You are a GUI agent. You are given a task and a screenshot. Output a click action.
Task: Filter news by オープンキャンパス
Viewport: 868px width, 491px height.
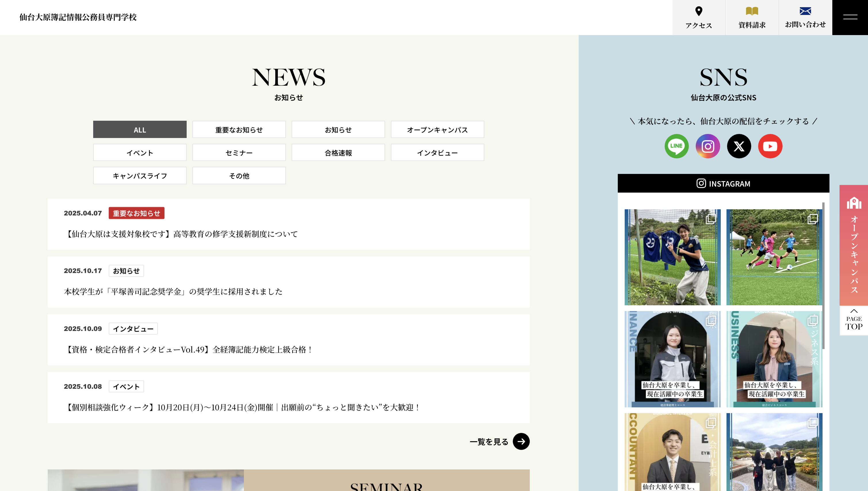click(437, 129)
